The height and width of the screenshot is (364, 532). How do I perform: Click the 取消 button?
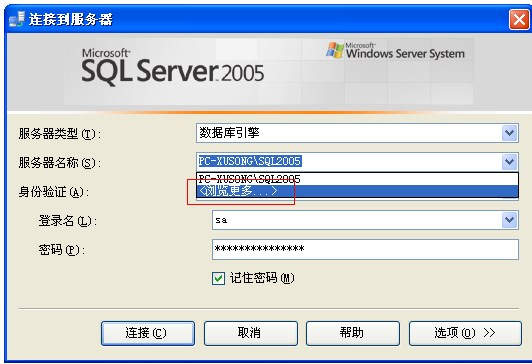click(251, 333)
